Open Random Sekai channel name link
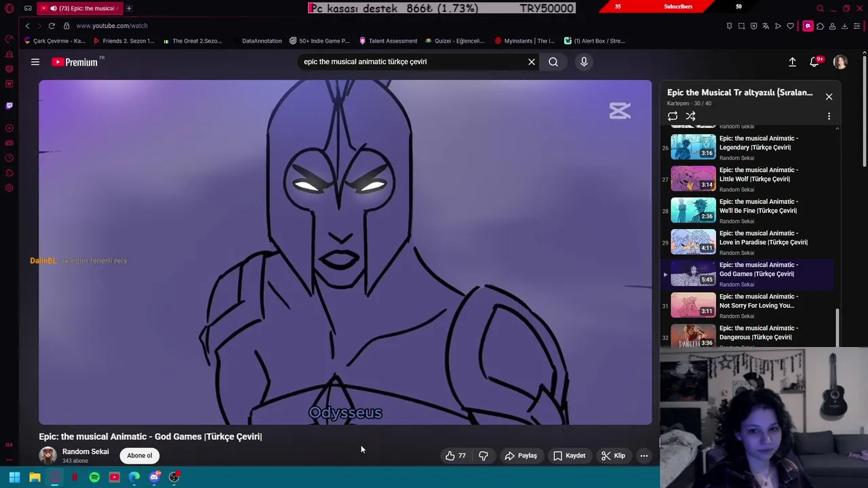The width and height of the screenshot is (868, 488). (85, 451)
